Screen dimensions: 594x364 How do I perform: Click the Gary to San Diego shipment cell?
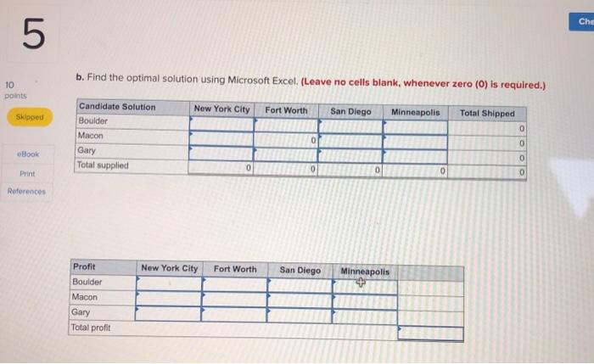pyautogui.click(x=350, y=155)
